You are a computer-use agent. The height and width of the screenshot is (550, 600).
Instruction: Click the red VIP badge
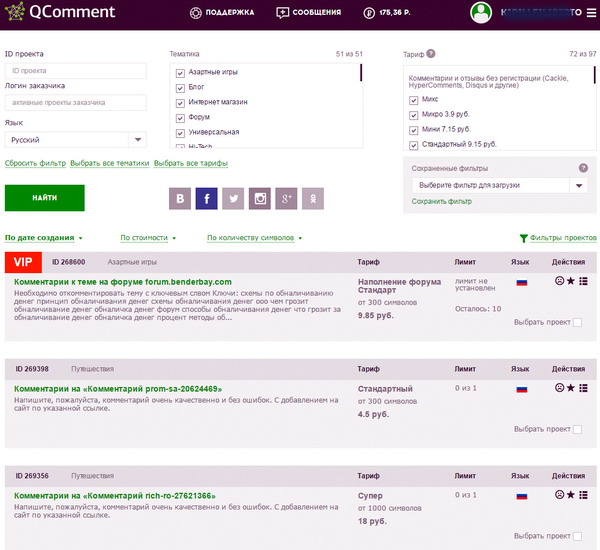(x=23, y=262)
